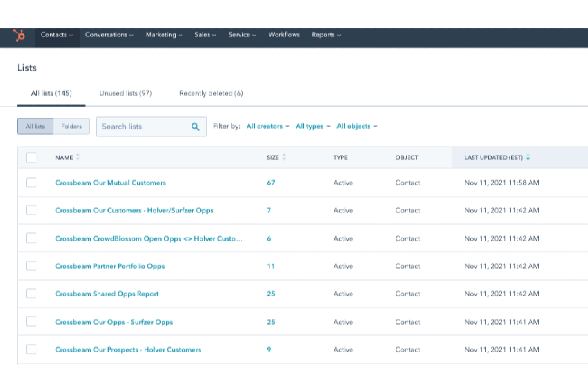The image size is (588, 392).
Task: View the Recently deleted tab
Action: (211, 93)
